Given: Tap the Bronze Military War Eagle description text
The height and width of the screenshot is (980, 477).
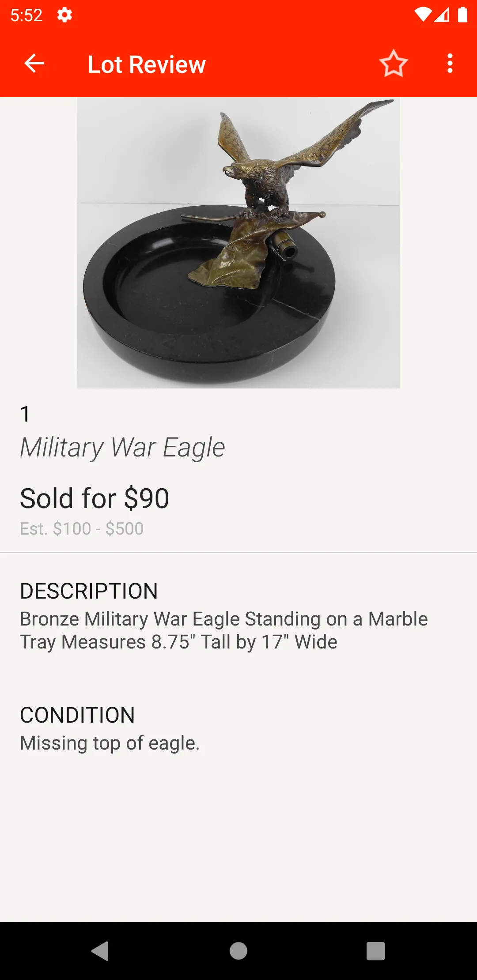Looking at the screenshot, I should tap(223, 630).
